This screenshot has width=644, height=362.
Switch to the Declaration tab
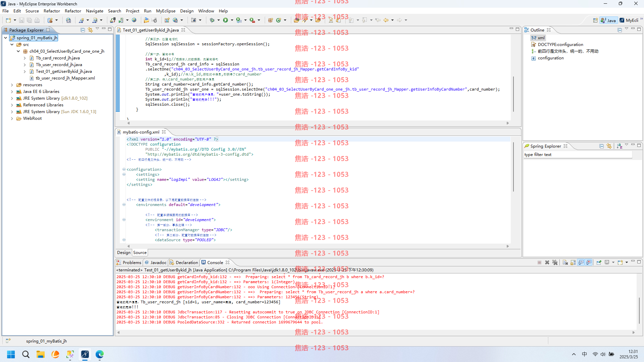[184, 262]
